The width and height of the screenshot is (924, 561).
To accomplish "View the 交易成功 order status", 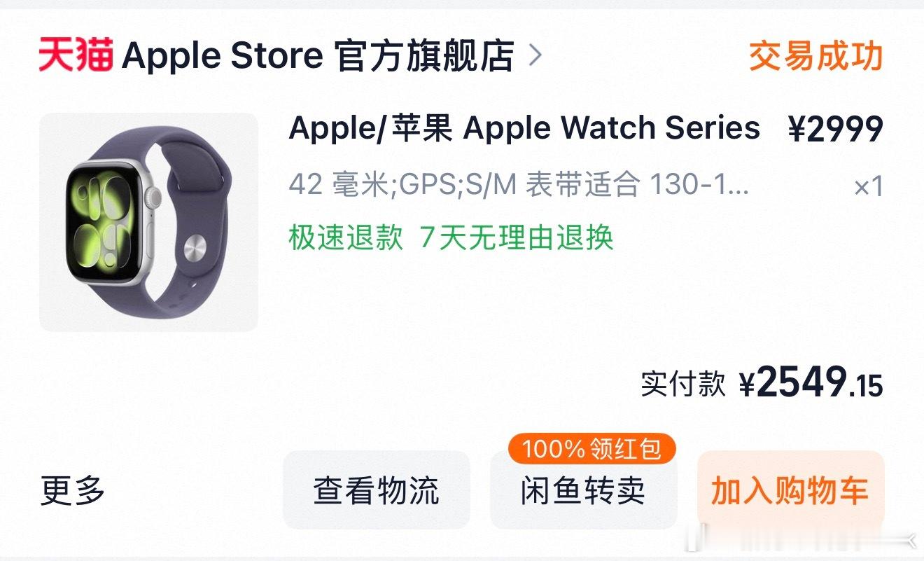I will pyautogui.click(x=816, y=56).
